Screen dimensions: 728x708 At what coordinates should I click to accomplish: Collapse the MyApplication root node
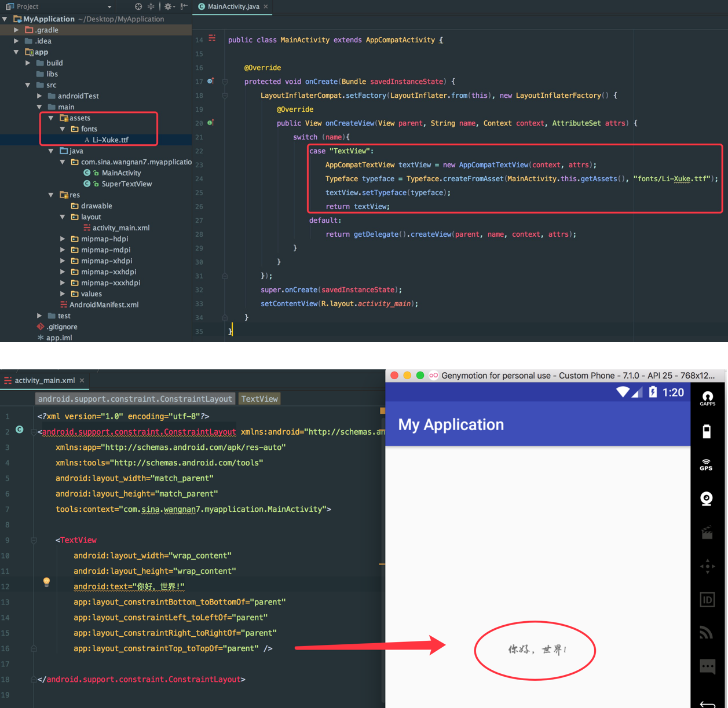(5, 19)
